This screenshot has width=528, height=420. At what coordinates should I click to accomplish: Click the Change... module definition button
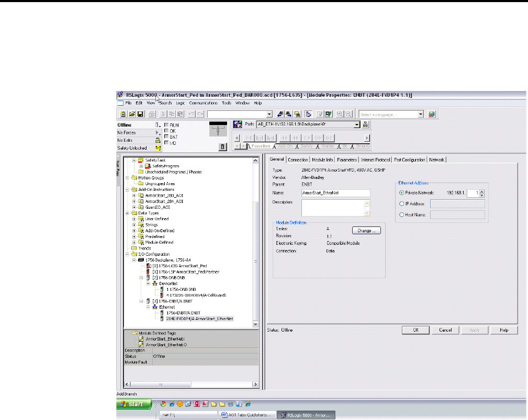(x=366, y=231)
